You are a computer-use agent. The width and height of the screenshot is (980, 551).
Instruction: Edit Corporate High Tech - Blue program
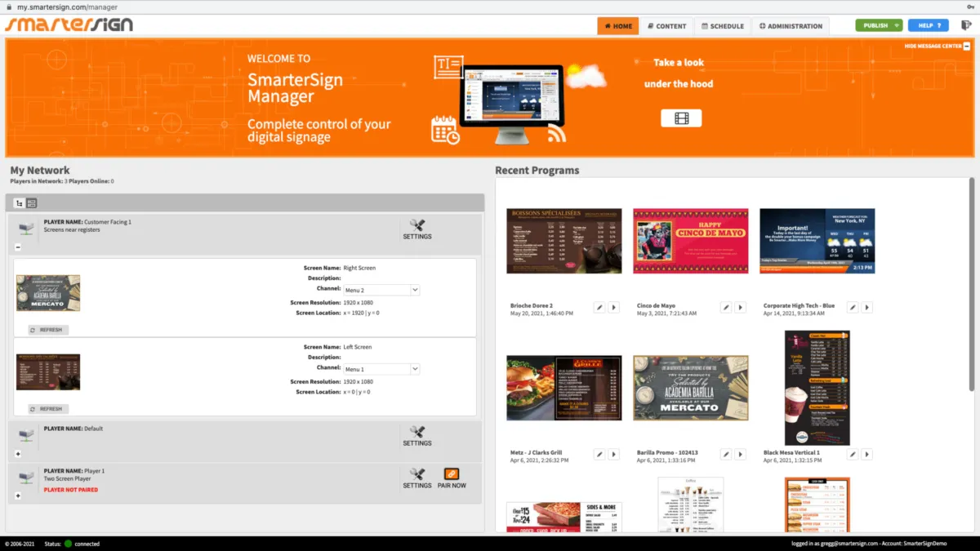click(853, 307)
